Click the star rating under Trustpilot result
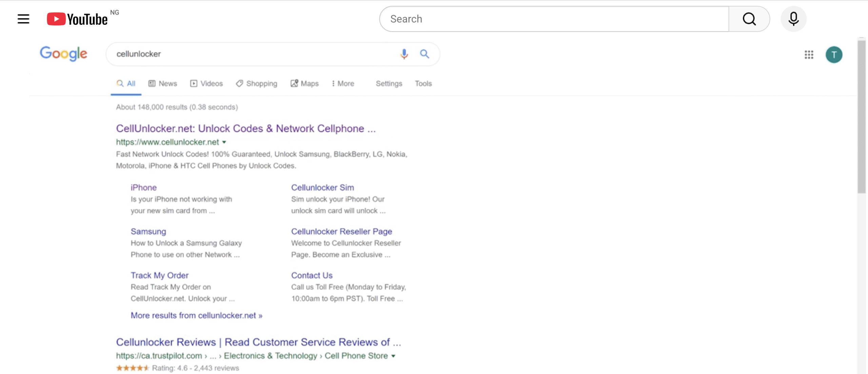The width and height of the screenshot is (868, 374). click(x=133, y=368)
